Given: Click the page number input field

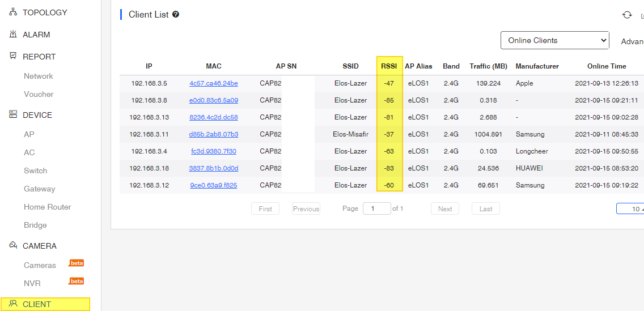Looking at the screenshot, I should pos(376,208).
